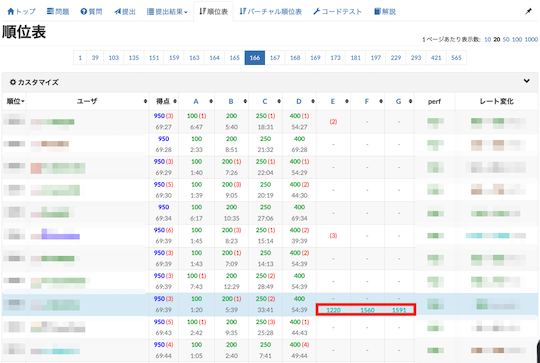Expand the カスタマイズ panel chevron
540x363 pixels.
point(527,81)
